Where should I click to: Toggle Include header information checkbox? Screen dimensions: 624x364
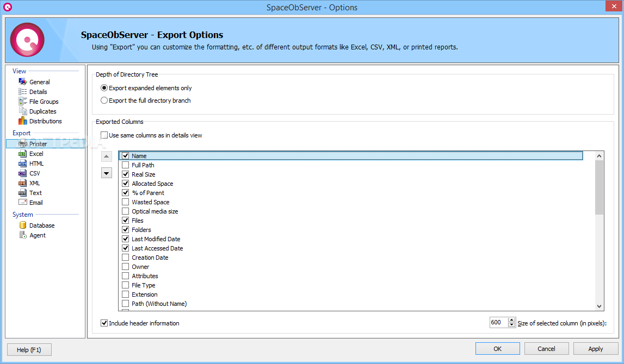[104, 323]
